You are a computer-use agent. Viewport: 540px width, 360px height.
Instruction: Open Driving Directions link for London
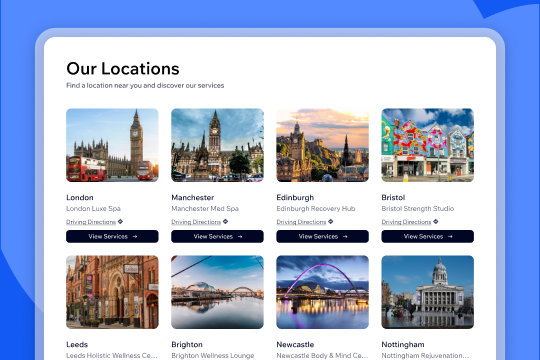point(91,222)
